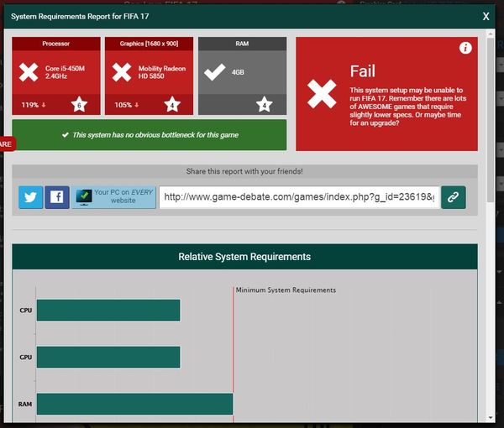This screenshot has width=504, height=428.
Task: Click the dialog scrollbar up arrow
Action: [x=491, y=34]
